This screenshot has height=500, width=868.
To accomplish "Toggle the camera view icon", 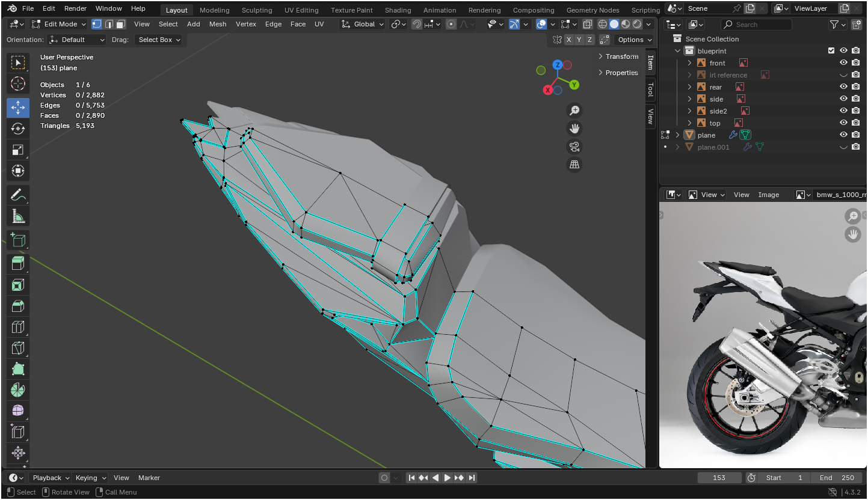I will click(x=574, y=147).
